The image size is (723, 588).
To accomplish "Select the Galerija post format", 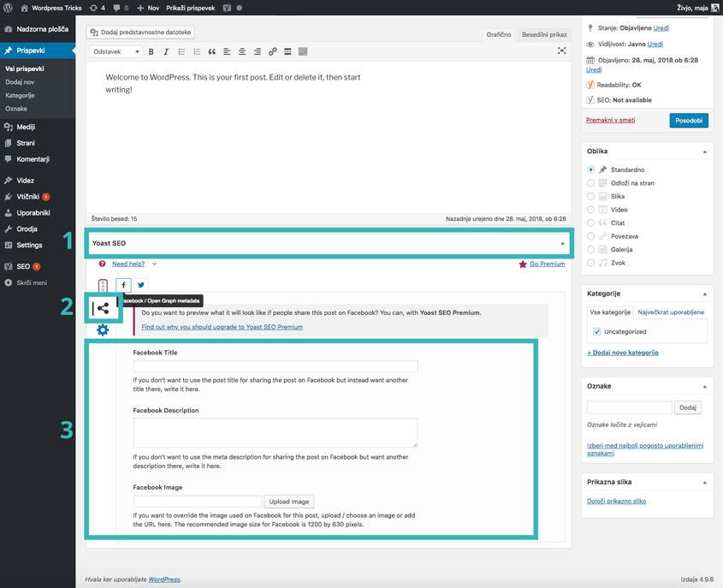I will (590, 250).
